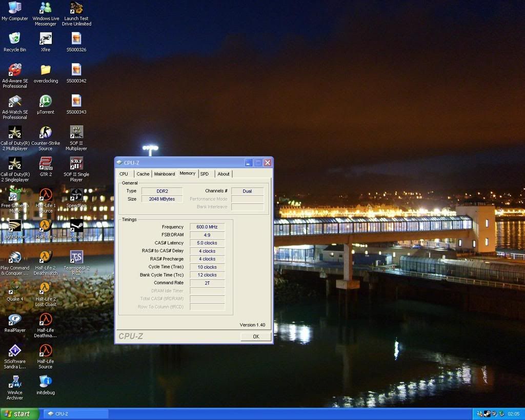Select Play Command & Conquer icon
This screenshot has height=420, width=525.
pyautogui.click(x=15, y=263)
